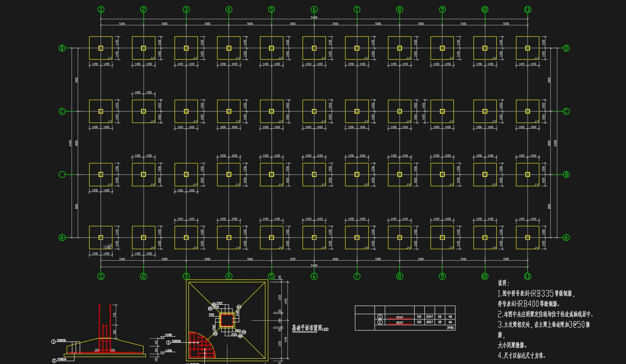Select axis bubble 6 in the top row
Image resolution: width=626 pixels, height=364 pixels.
[314, 9]
